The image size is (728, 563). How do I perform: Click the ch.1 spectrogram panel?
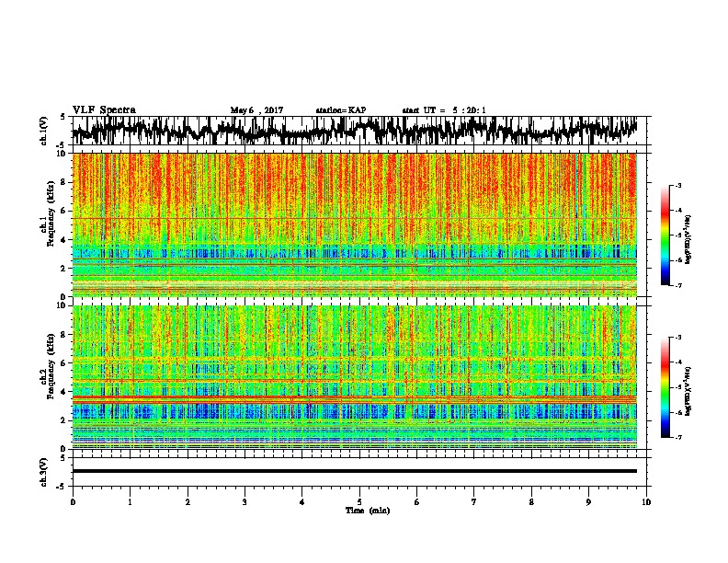355,224
